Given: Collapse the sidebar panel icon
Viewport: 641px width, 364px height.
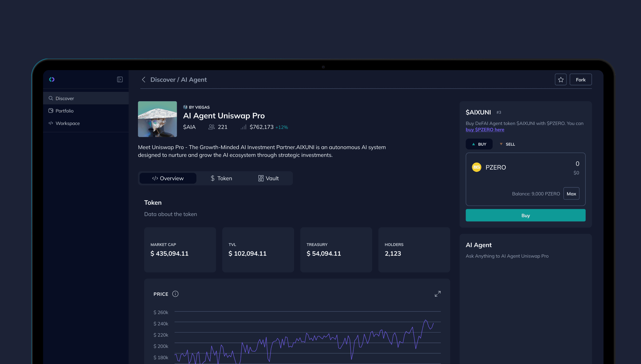Looking at the screenshot, I should pos(120,79).
